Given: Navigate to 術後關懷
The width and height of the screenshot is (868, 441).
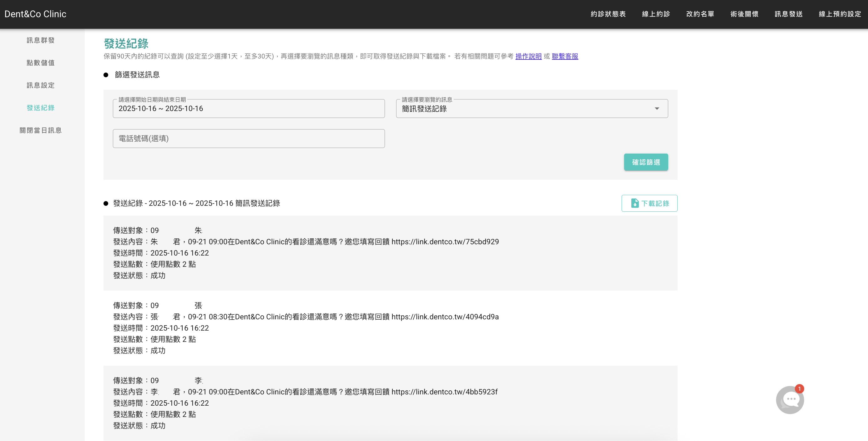Looking at the screenshot, I should (745, 14).
